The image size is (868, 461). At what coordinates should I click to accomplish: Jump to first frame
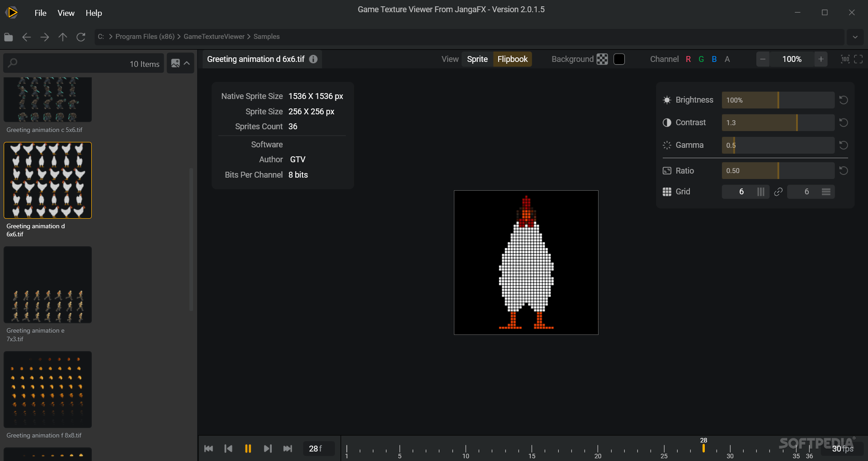[208, 448]
